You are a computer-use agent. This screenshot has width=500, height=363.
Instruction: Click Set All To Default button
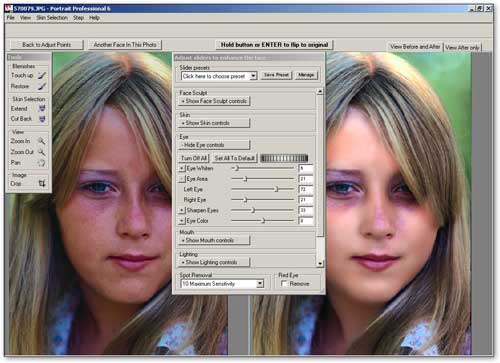tap(235, 158)
